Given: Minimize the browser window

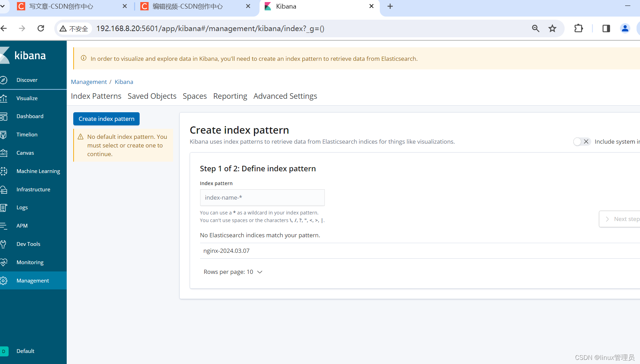Looking at the screenshot, I should click(x=628, y=6).
